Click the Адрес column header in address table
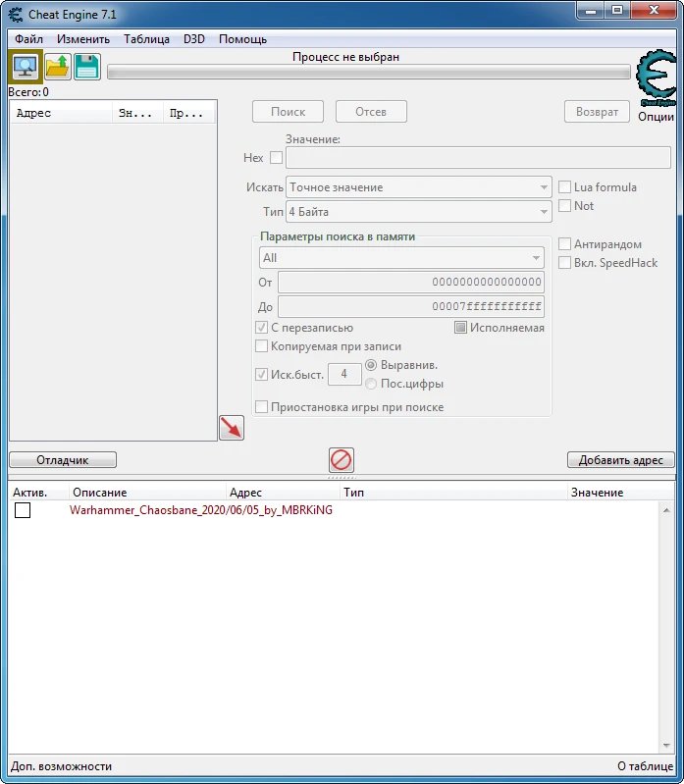Image resolution: width=684 pixels, height=784 pixels. point(283,493)
